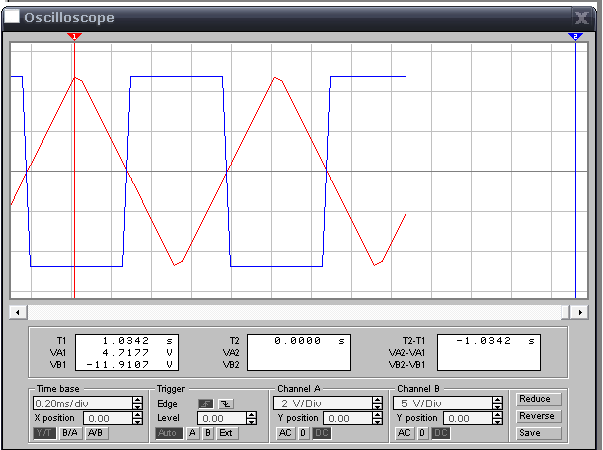Set Channel B coupling to DC
The image size is (603, 450).
(x=440, y=433)
